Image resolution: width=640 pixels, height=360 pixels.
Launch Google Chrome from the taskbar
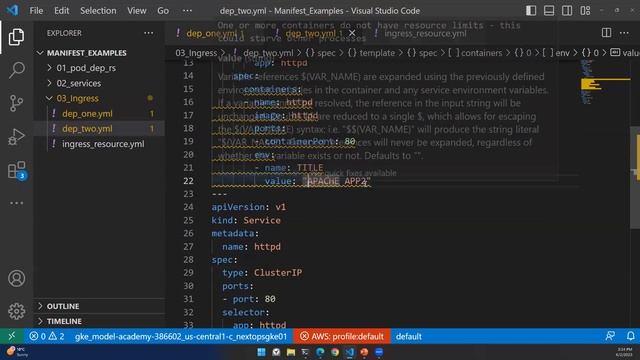[335, 352]
